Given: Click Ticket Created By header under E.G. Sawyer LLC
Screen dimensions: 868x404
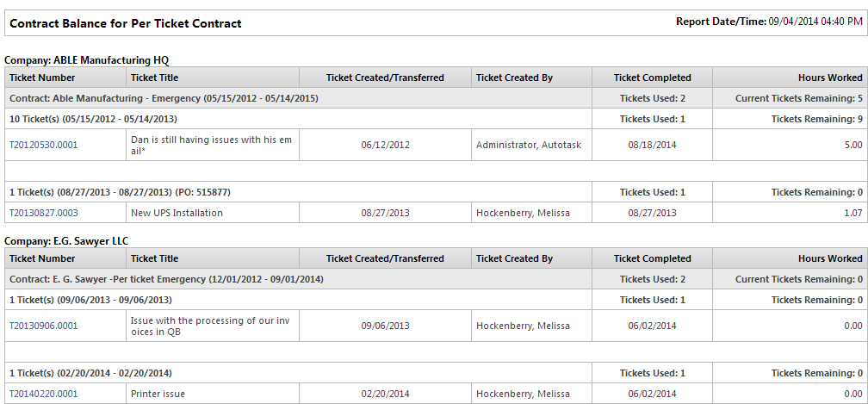Looking at the screenshot, I should (x=514, y=258).
